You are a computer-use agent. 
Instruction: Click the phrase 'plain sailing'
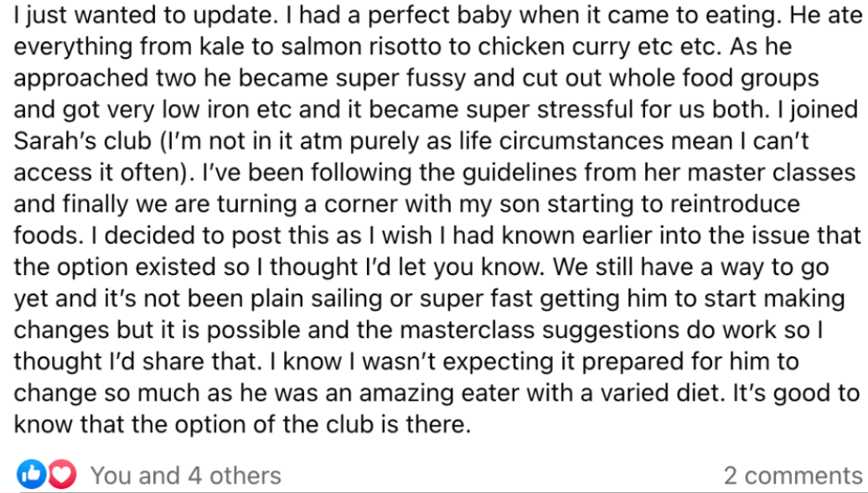pos(316,298)
